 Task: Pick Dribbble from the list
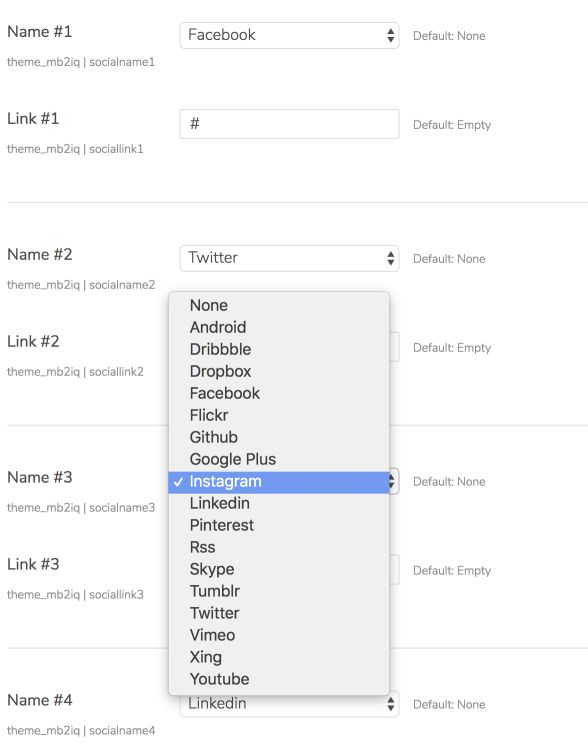click(x=279, y=349)
